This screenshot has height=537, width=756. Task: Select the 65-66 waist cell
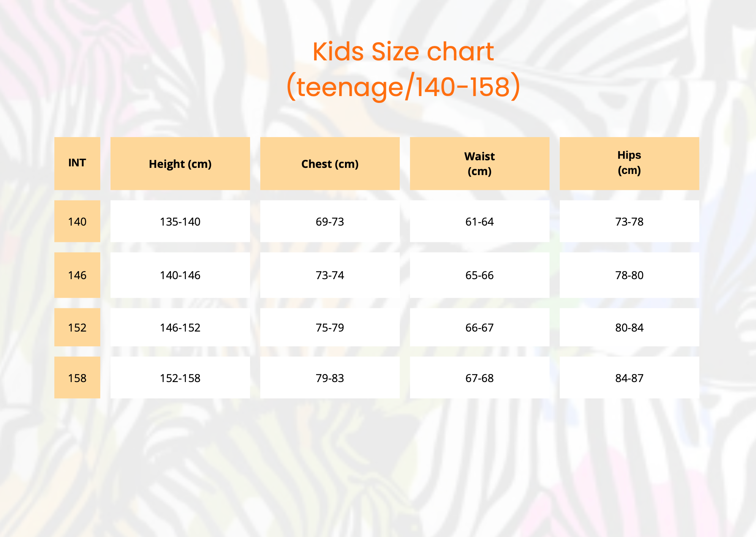click(x=479, y=275)
